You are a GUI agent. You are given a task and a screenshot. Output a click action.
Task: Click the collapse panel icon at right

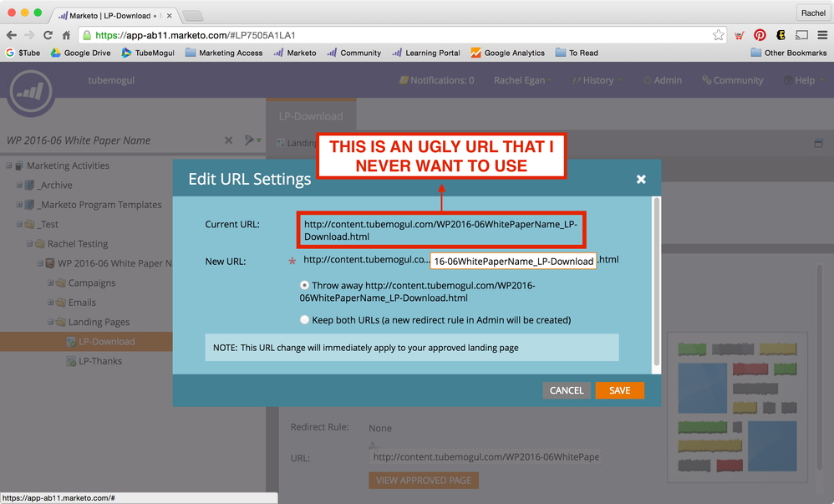pos(819,143)
